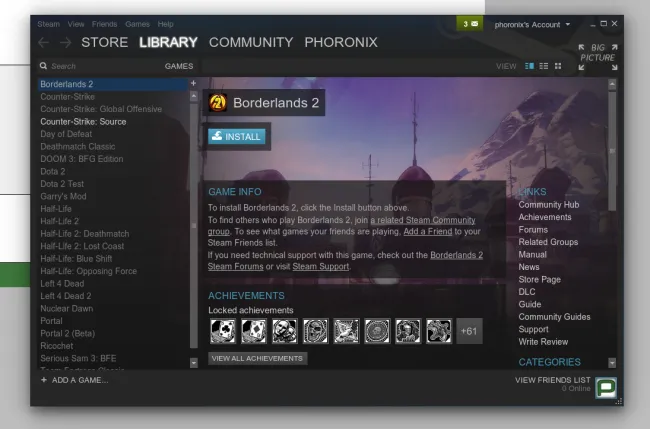Screen dimensions: 650x429
Task: Open the View menu
Action: click(x=76, y=24)
